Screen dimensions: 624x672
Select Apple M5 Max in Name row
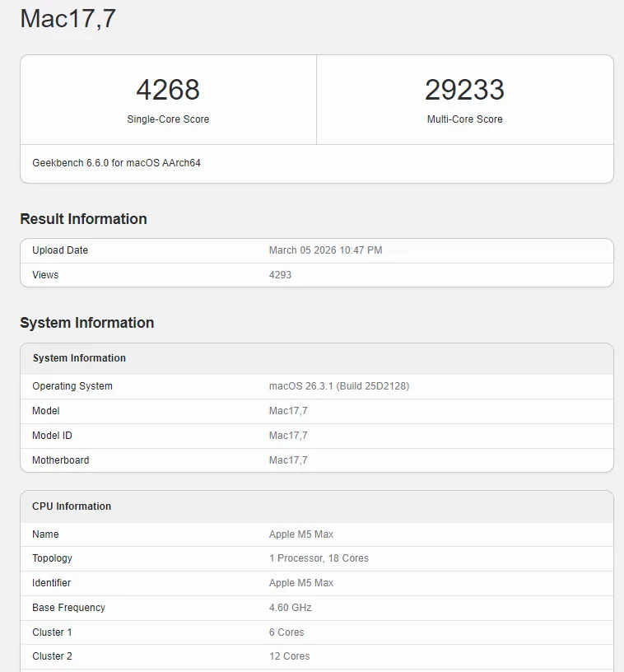click(301, 534)
